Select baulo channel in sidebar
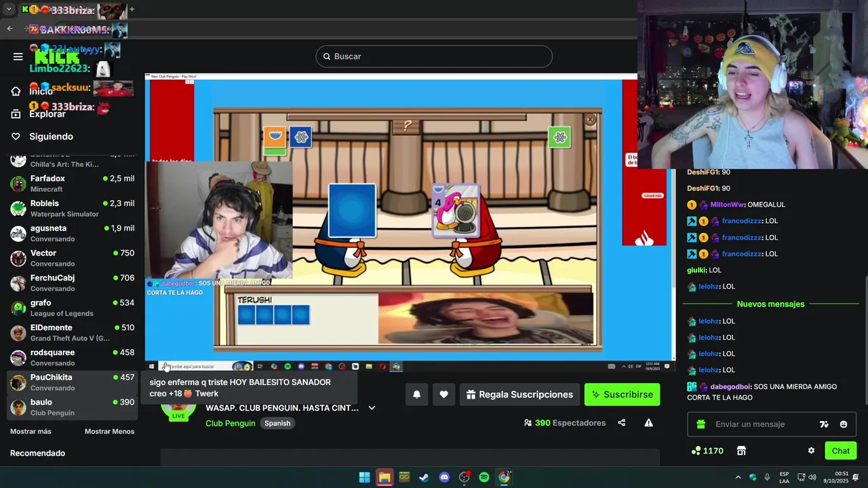The height and width of the screenshot is (488, 868). point(72,407)
